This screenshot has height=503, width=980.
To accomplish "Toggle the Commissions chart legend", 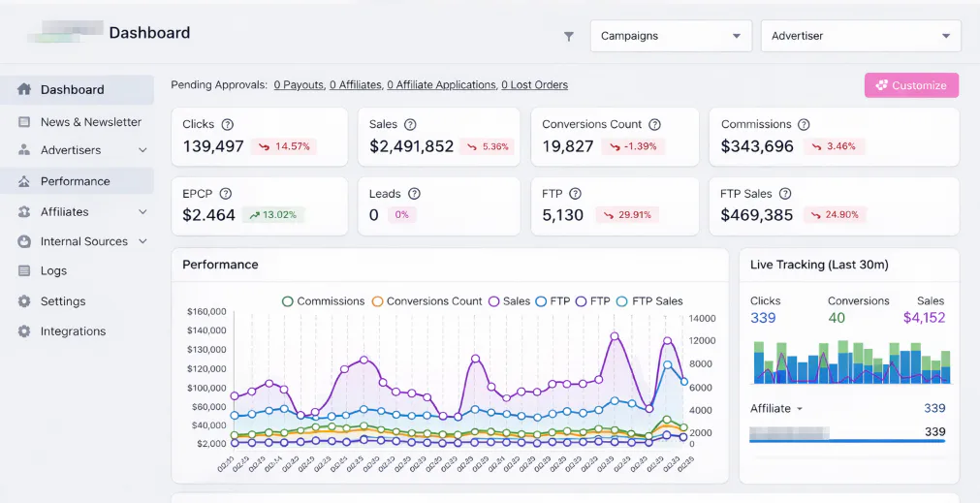I will coord(323,301).
